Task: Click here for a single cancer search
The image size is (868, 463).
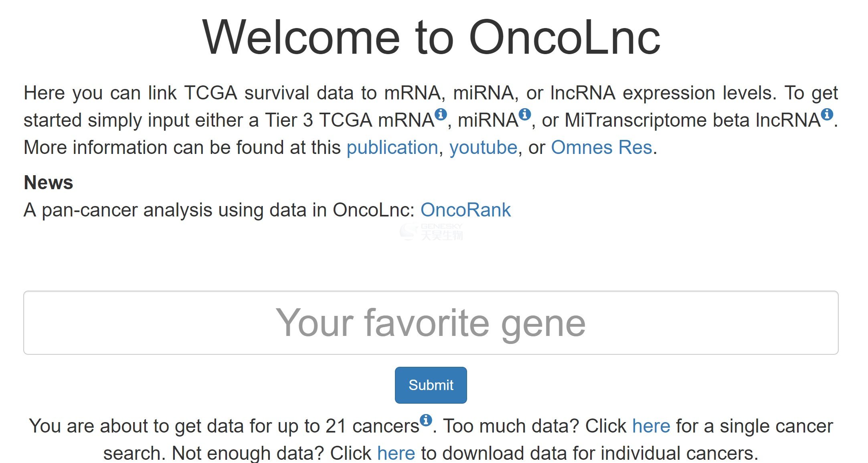Action: click(x=651, y=426)
